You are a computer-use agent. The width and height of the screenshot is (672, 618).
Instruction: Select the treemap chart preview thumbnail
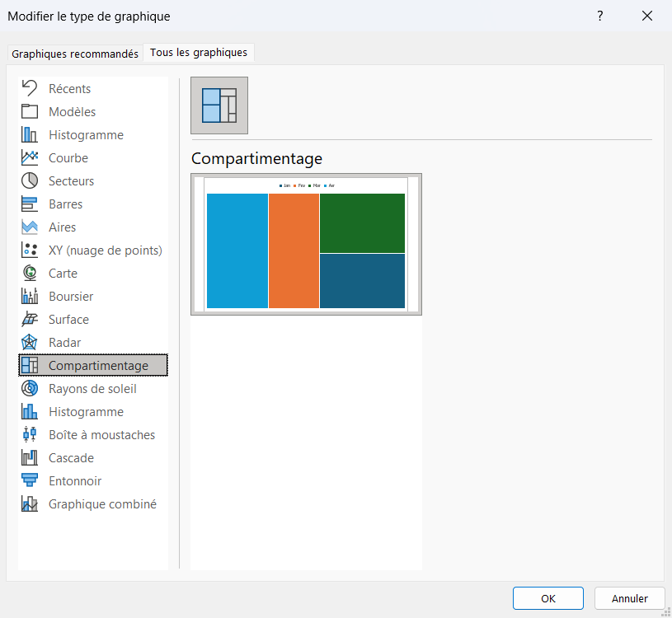306,244
